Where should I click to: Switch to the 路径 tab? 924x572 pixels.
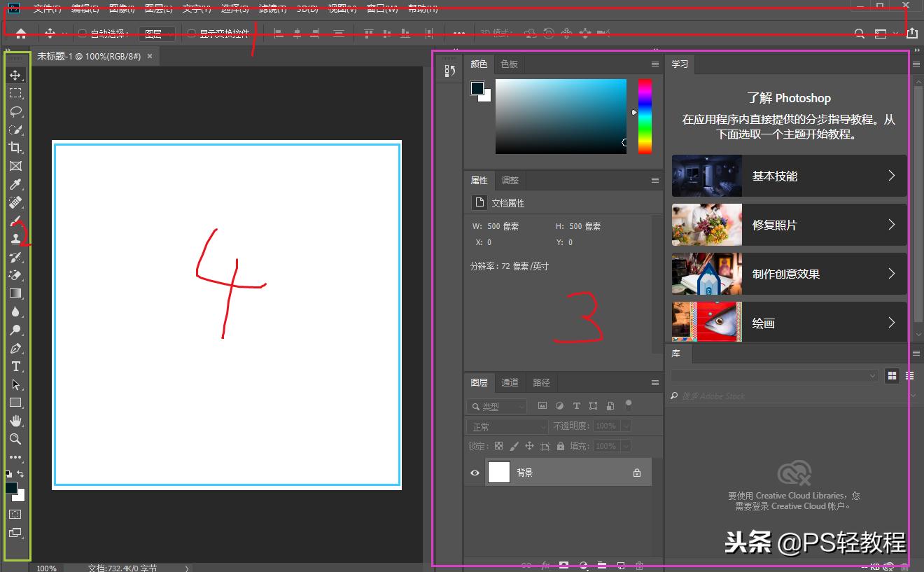click(541, 382)
